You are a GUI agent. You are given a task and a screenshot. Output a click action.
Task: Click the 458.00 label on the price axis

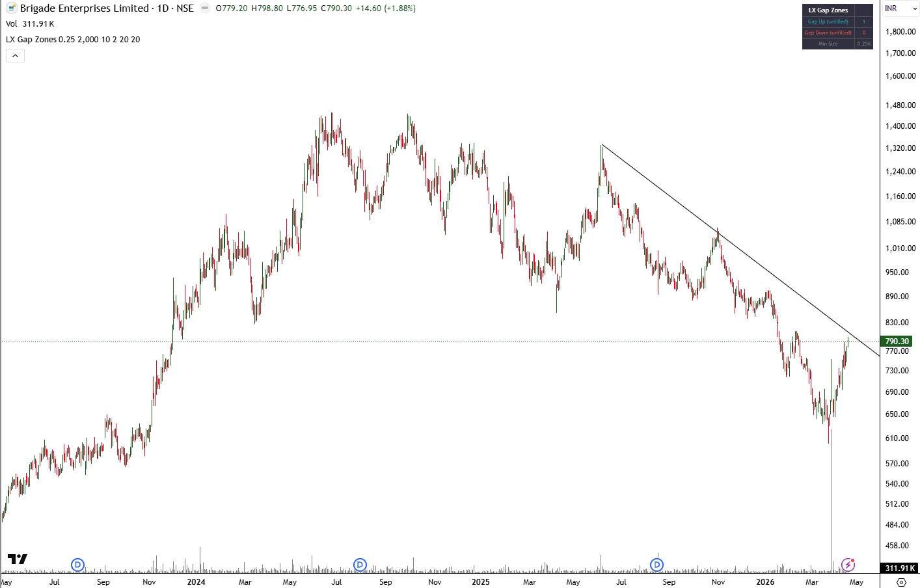click(897, 546)
